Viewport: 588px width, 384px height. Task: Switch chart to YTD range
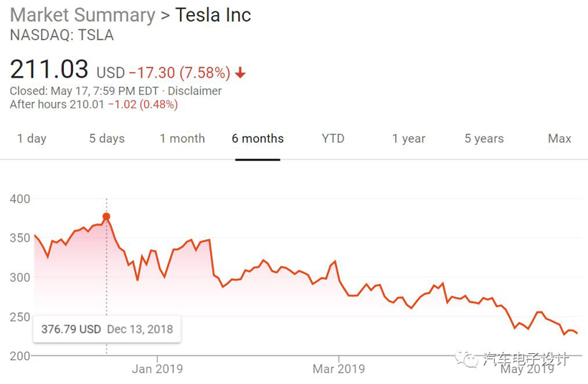(x=333, y=139)
